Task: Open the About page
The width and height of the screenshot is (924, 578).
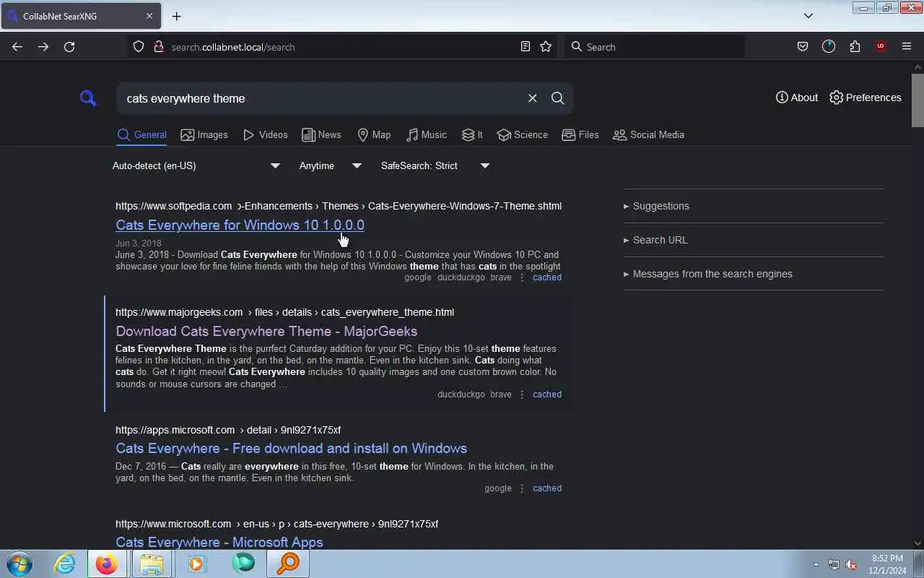Action: (797, 98)
